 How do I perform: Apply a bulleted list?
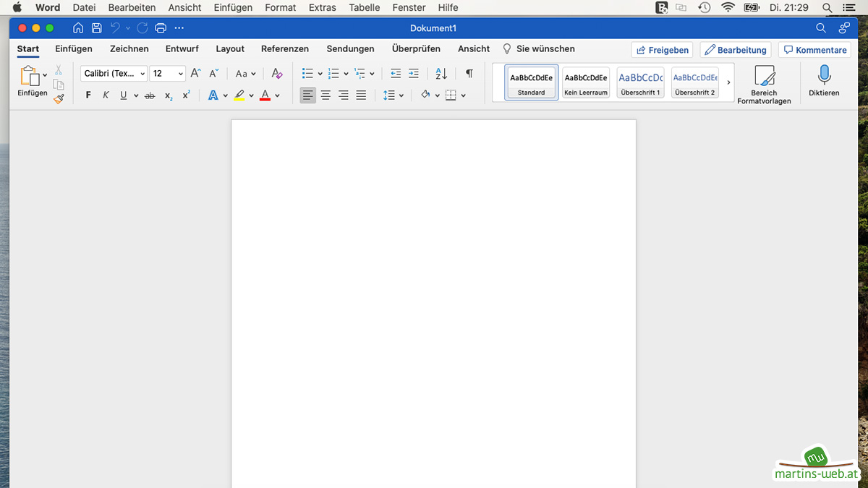coord(307,74)
